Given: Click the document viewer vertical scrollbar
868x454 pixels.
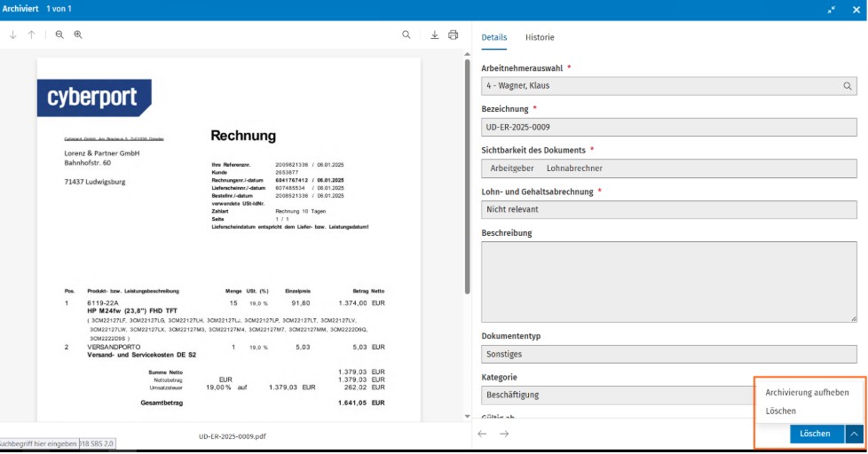Looking at the screenshot, I should 467,177.
